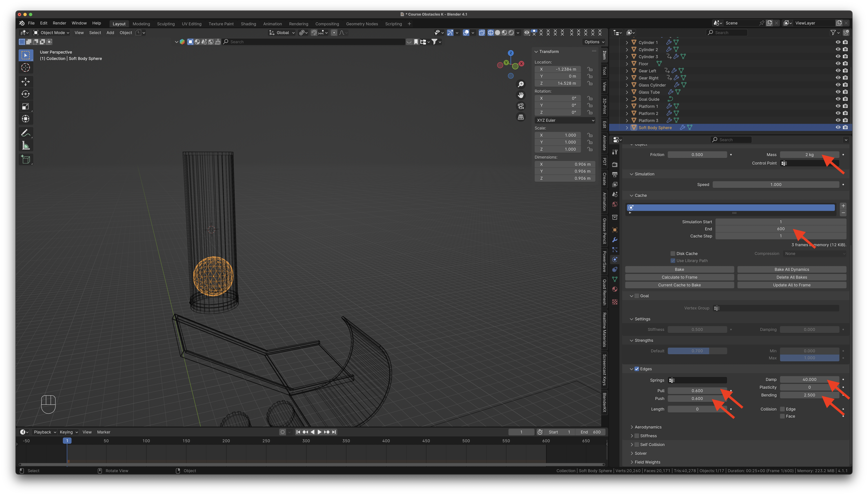The image size is (868, 495).
Task: Select the Measure tool
Action: (25, 146)
